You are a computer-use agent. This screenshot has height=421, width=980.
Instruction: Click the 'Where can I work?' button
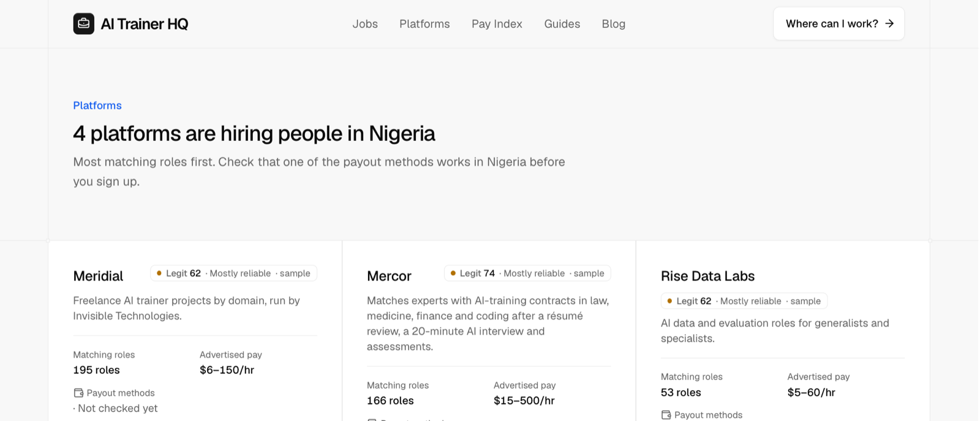[x=839, y=24]
